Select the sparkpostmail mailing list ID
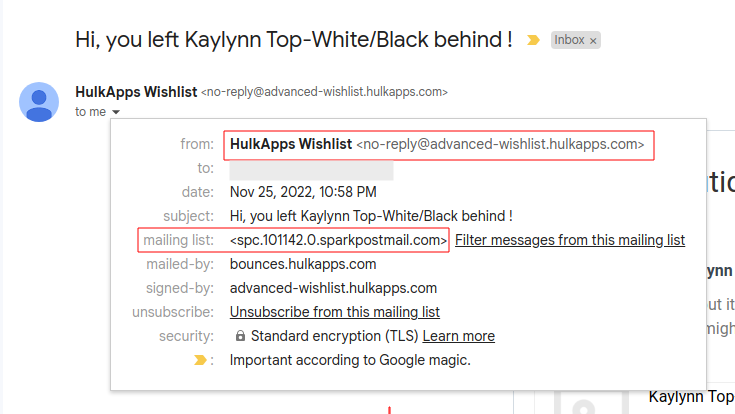The width and height of the screenshot is (735, 414). coord(338,240)
